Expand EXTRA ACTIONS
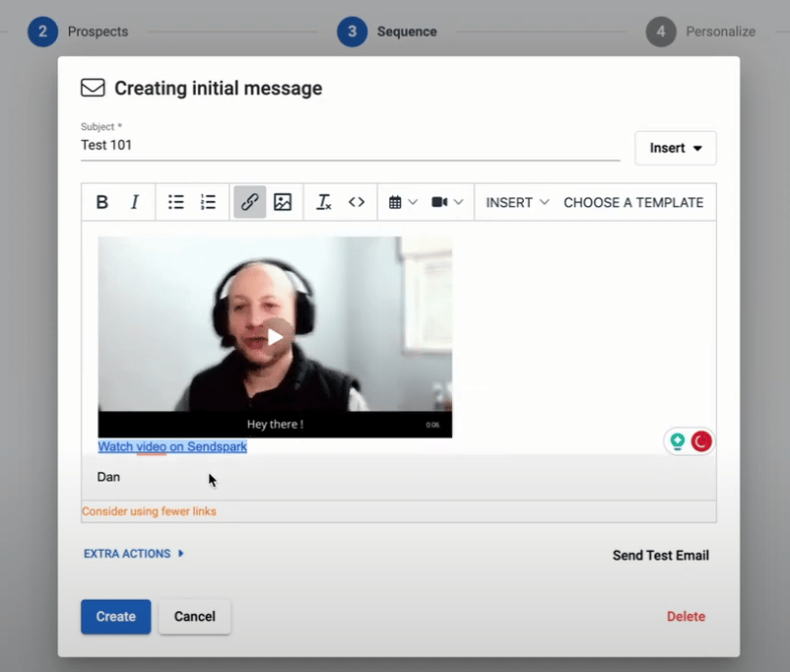Image resolution: width=790 pixels, height=672 pixels. pyautogui.click(x=134, y=554)
